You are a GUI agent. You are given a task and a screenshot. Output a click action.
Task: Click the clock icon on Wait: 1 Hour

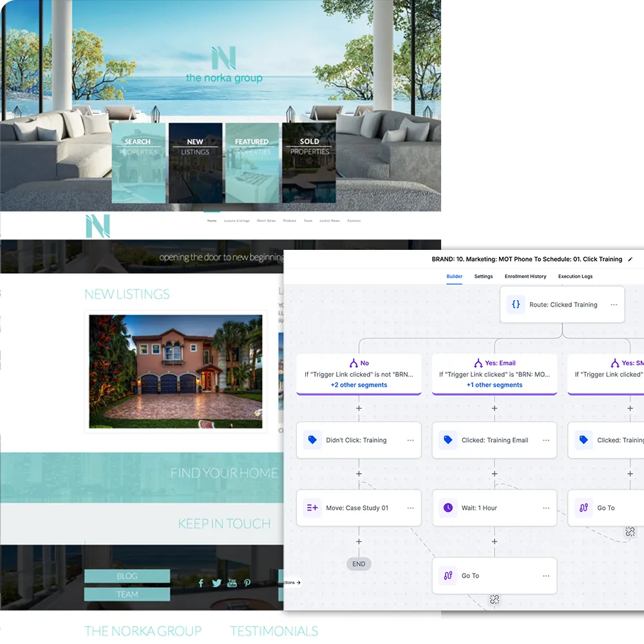448,507
